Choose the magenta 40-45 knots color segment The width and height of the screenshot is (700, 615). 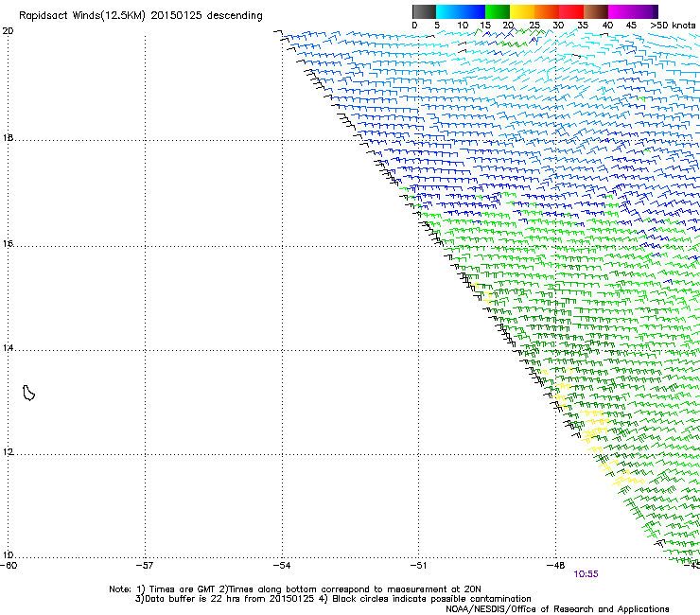621,11
